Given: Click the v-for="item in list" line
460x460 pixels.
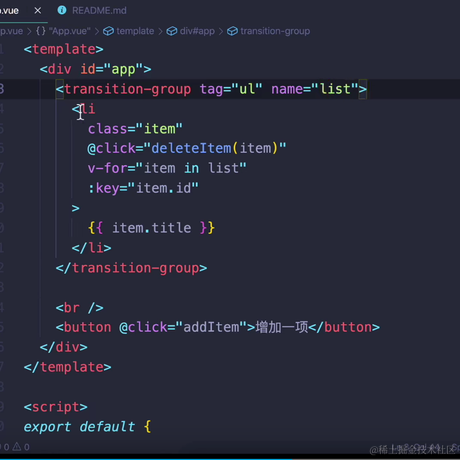Looking at the screenshot, I should coord(167,168).
